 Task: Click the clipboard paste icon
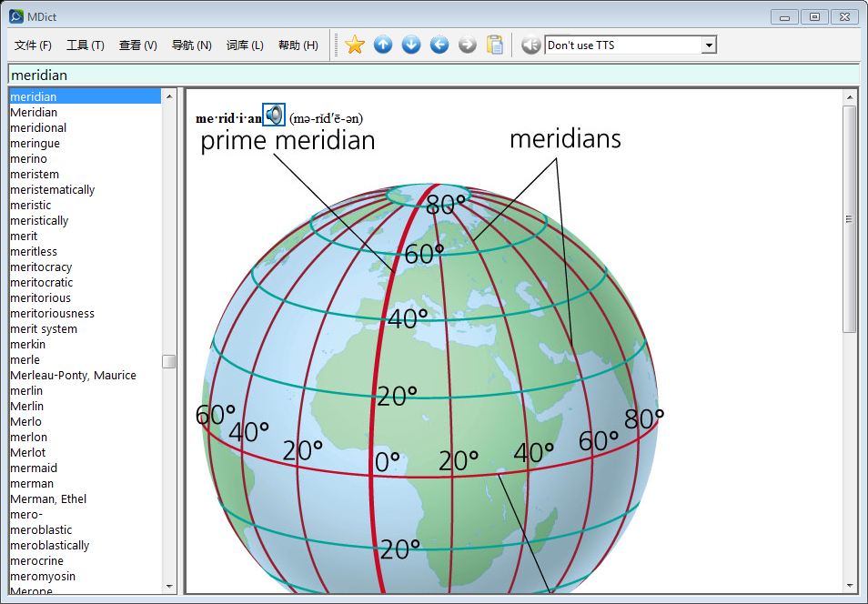coord(495,45)
